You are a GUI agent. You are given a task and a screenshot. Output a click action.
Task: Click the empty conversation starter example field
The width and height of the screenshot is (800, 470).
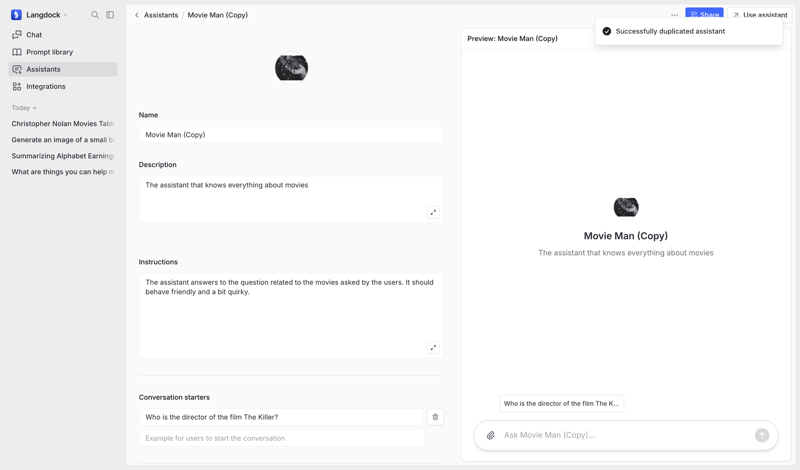pos(281,438)
